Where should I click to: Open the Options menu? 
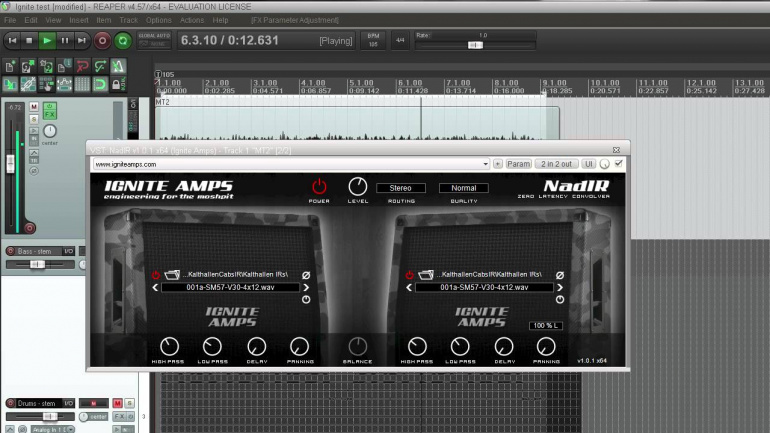(x=158, y=20)
